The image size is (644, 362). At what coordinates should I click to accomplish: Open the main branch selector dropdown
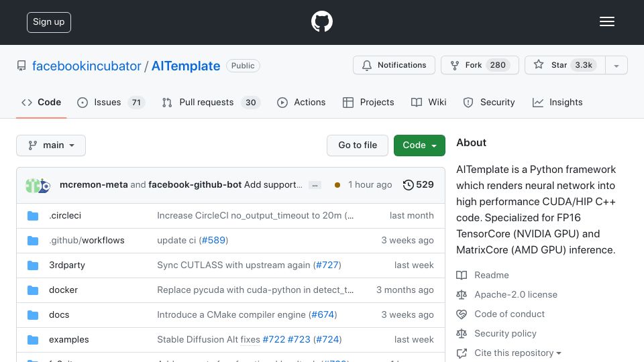point(51,145)
